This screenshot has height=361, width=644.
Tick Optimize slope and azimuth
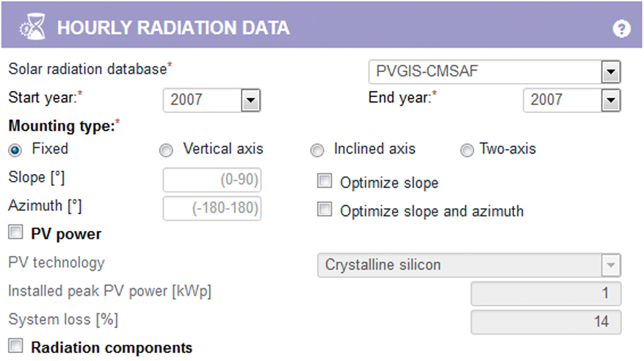pyautogui.click(x=325, y=210)
